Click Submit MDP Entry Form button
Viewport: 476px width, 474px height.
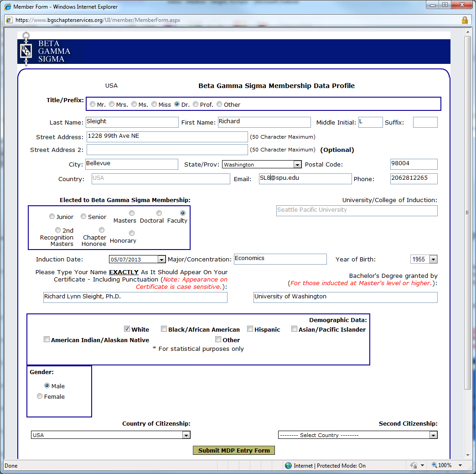(x=234, y=450)
